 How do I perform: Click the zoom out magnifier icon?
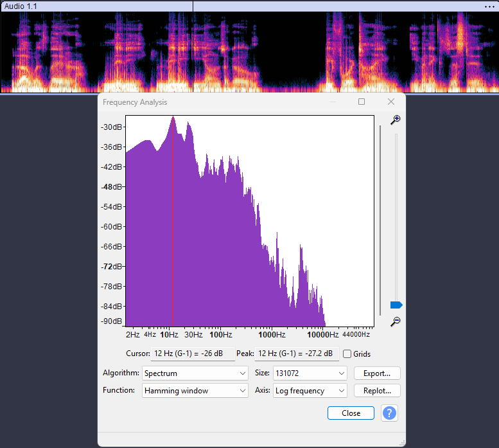click(x=395, y=321)
